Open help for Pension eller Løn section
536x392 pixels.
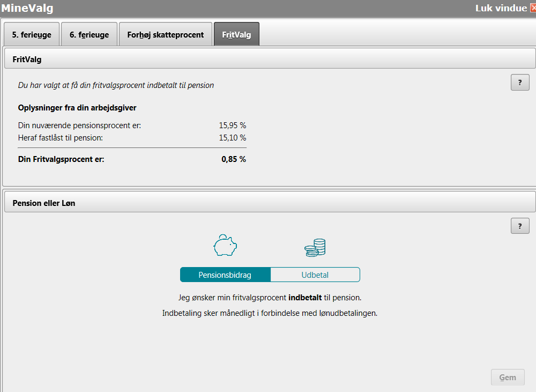pos(519,226)
